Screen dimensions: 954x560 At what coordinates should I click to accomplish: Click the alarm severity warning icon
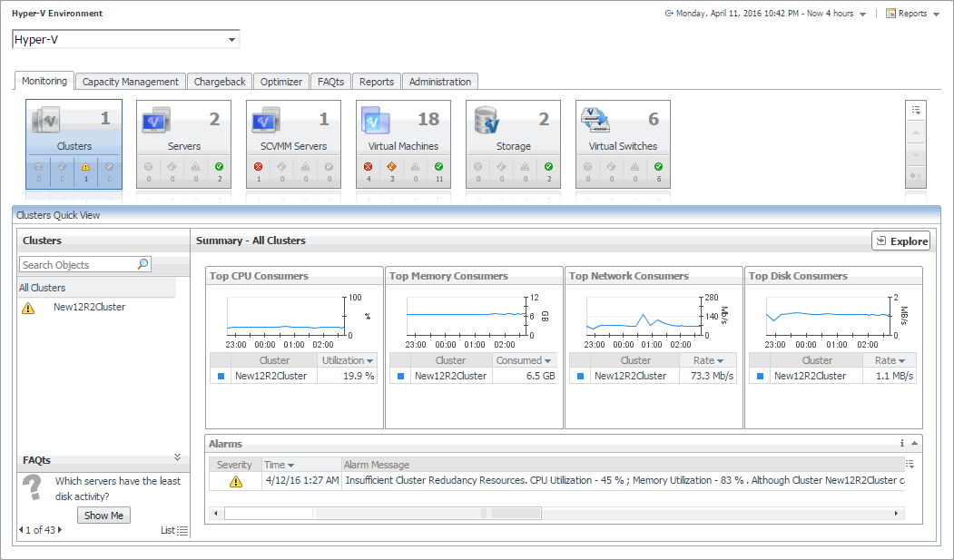236,481
